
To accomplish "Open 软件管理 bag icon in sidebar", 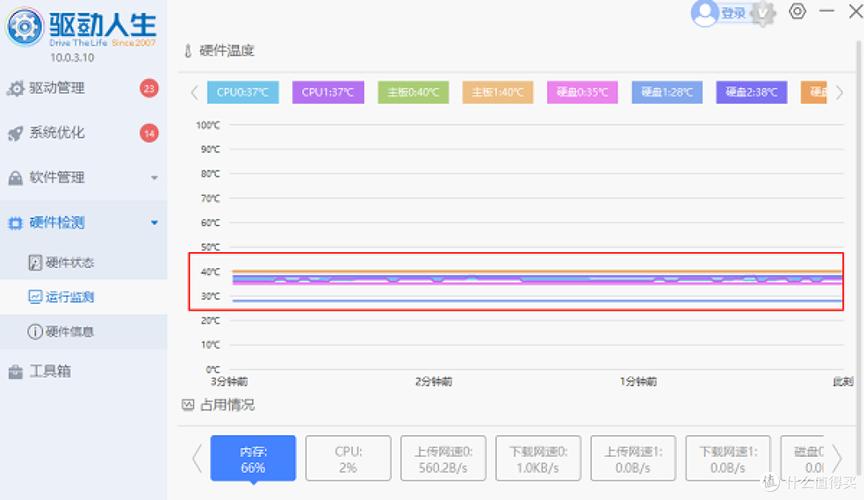I will click(x=15, y=178).
